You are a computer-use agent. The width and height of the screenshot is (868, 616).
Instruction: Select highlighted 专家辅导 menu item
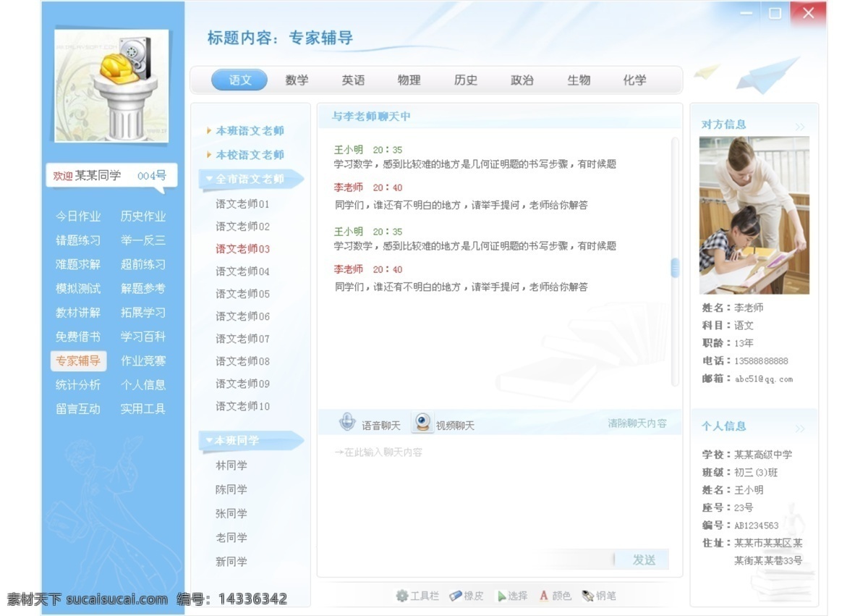[78, 360]
